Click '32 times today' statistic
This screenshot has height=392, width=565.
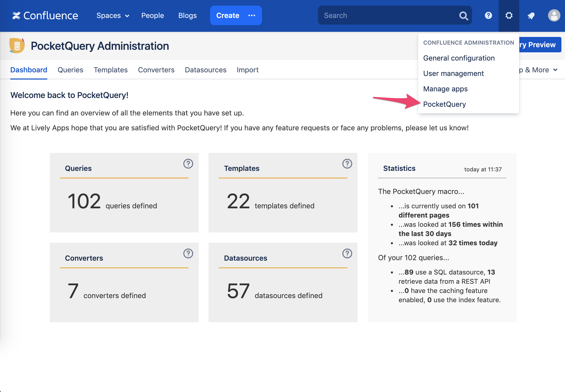[x=473, y=243]
